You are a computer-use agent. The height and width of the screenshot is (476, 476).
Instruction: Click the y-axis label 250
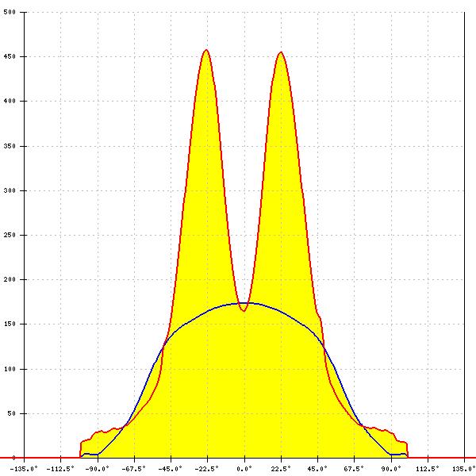coord(9,235)
